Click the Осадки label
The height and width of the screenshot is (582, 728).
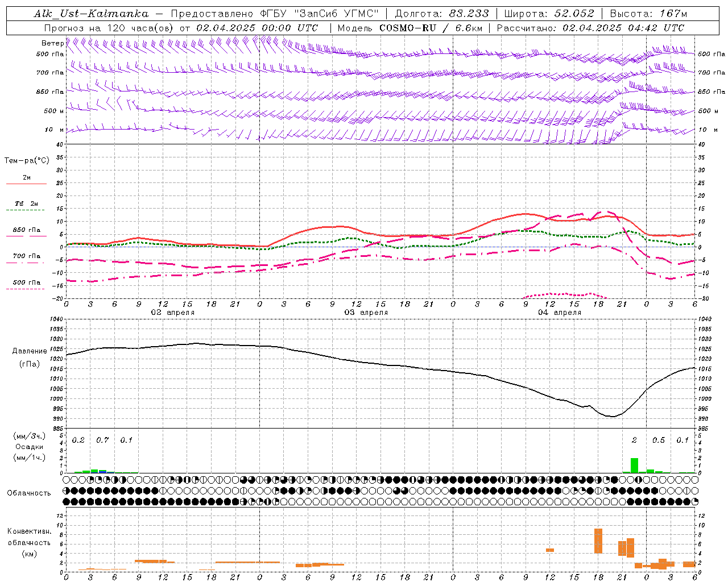[x=29, y=447]
